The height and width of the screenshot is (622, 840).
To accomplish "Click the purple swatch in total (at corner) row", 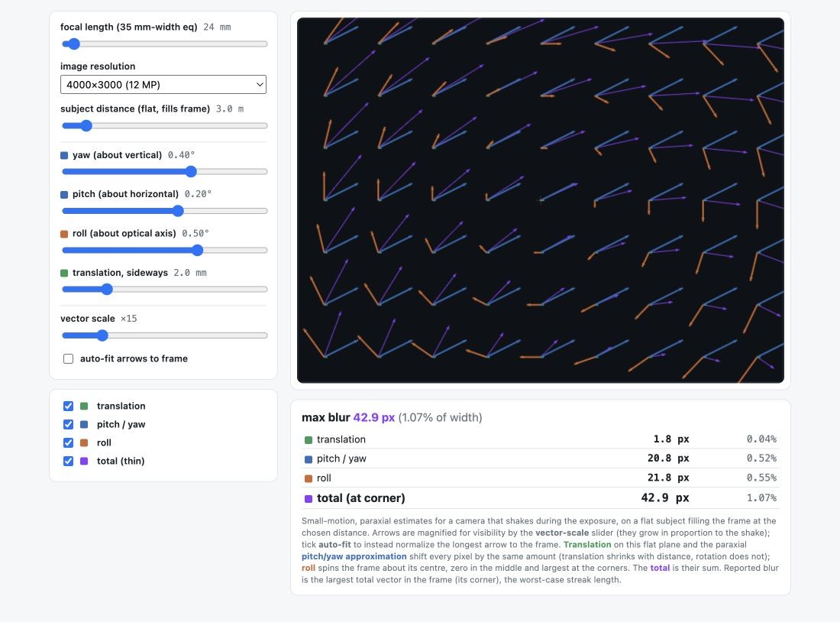I will pyautogui.click(x=309, y=499).
